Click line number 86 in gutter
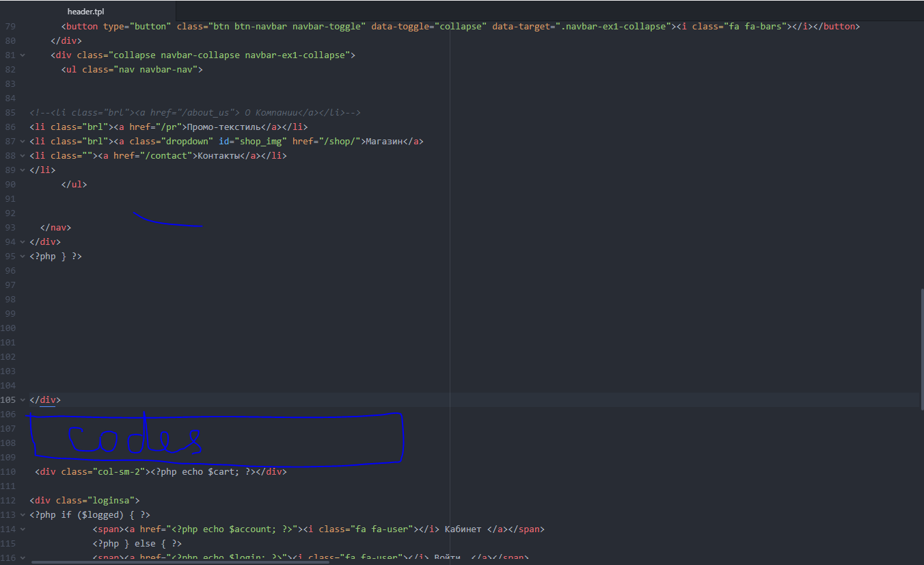The image size is (924, 565). 9,127
